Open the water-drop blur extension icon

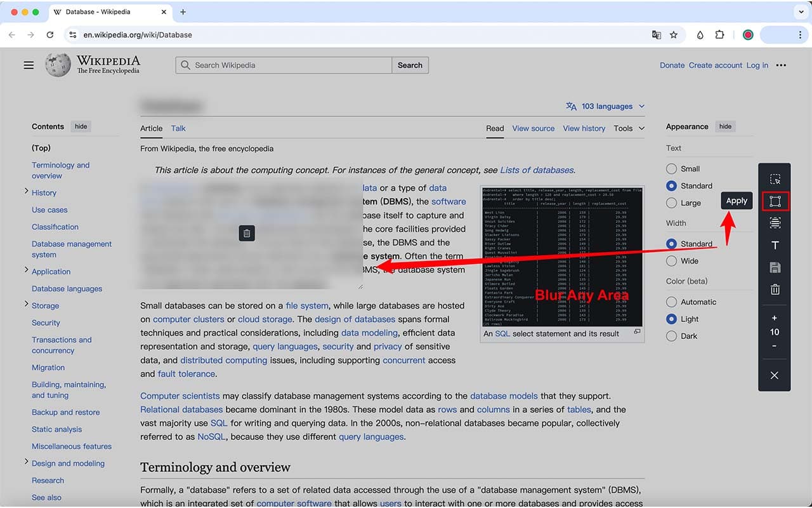click(x=700, y=35)
